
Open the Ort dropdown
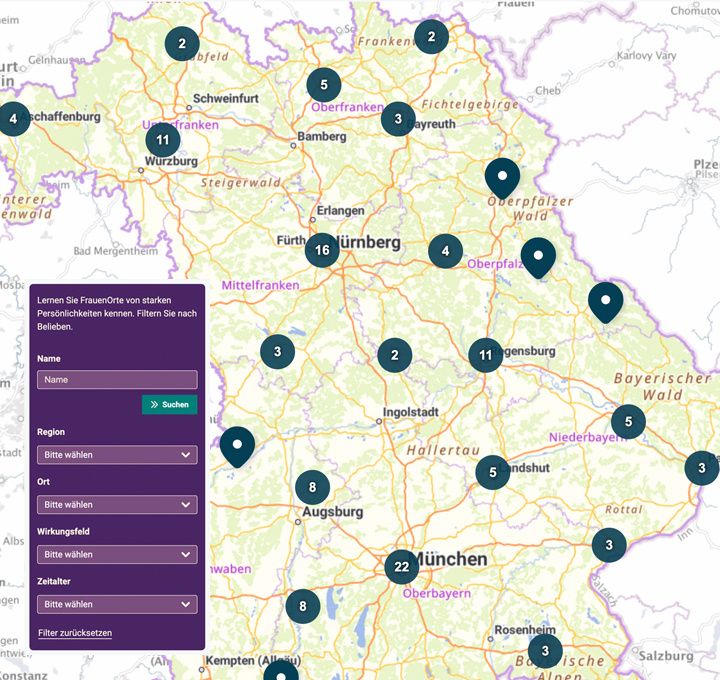(118, 505)
